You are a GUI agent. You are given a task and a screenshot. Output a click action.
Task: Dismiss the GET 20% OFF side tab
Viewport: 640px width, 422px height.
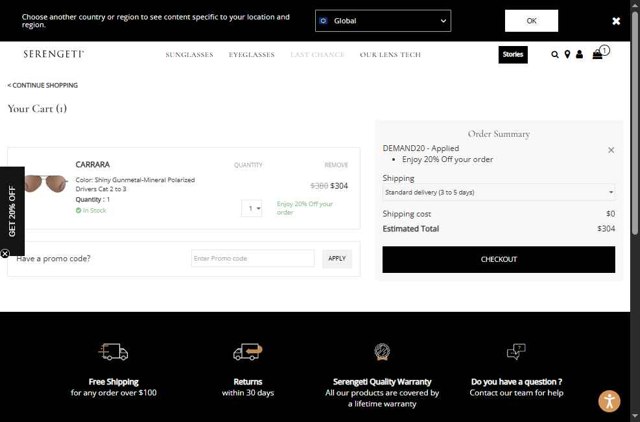5,254
